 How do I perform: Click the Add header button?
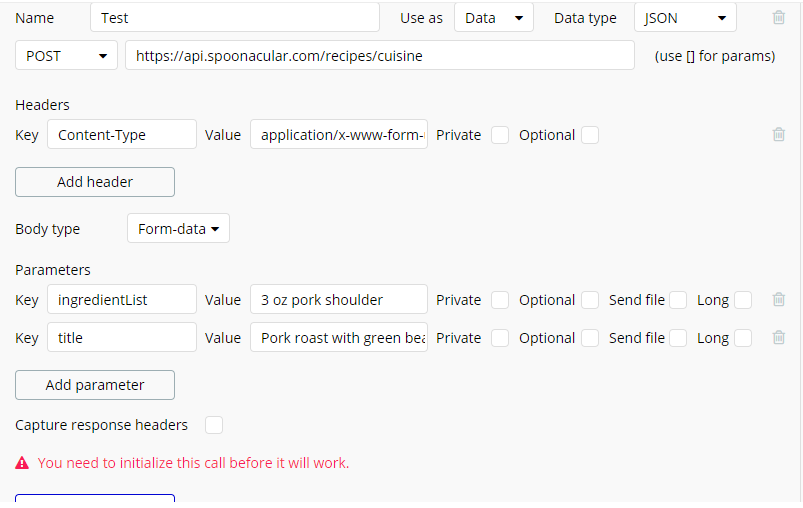tap(95, 182)
